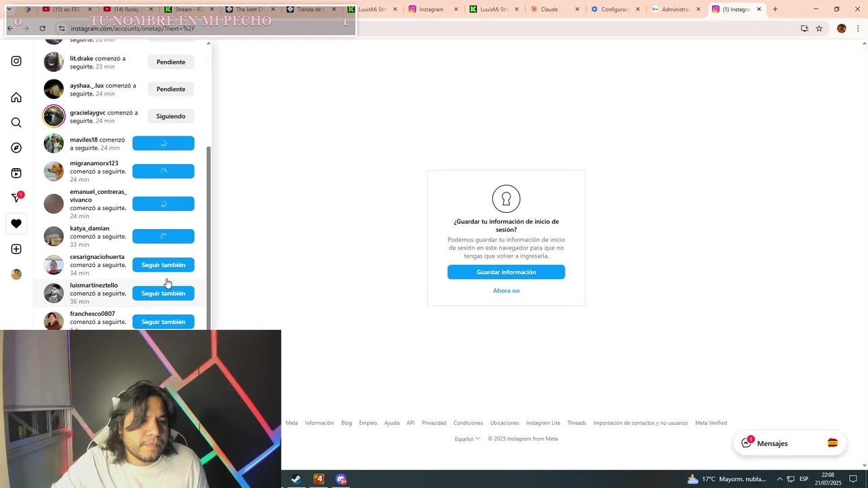Open the Reels icon in the sidebar
This screenshot has height=488, width=868.
[16, 173]
